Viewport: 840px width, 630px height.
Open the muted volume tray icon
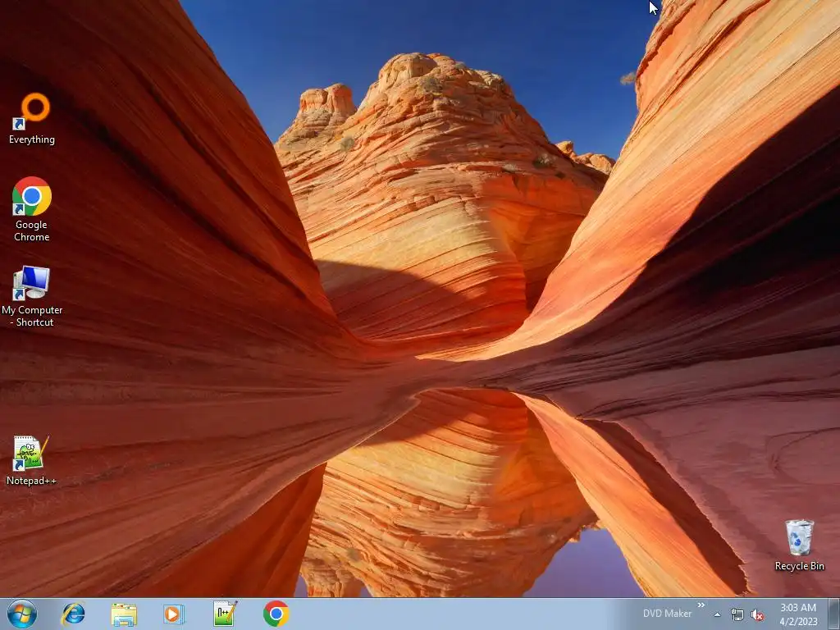click(x=757, y=615)
